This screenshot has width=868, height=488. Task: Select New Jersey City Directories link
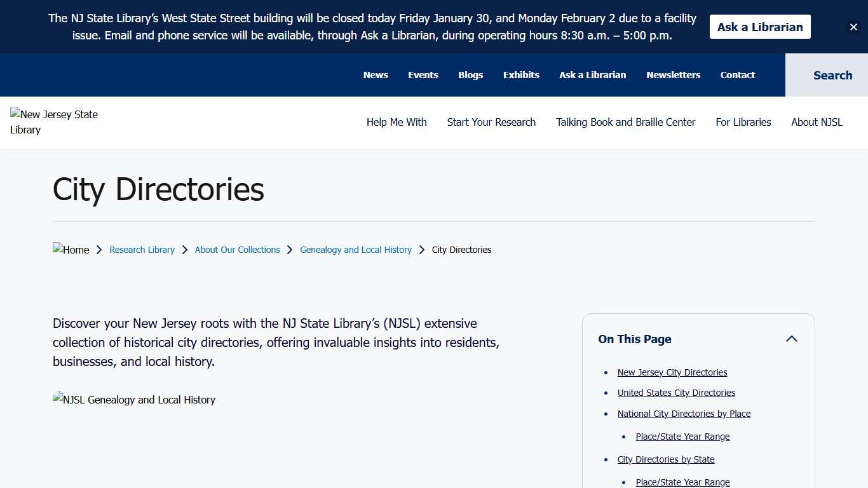pyautogui.click(x=672, y=372)
